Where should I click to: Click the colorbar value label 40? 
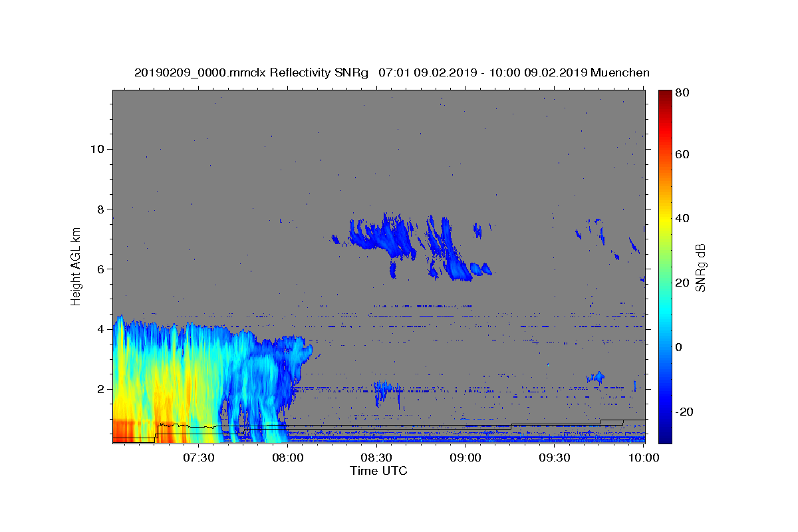click(x=683, y=218)
